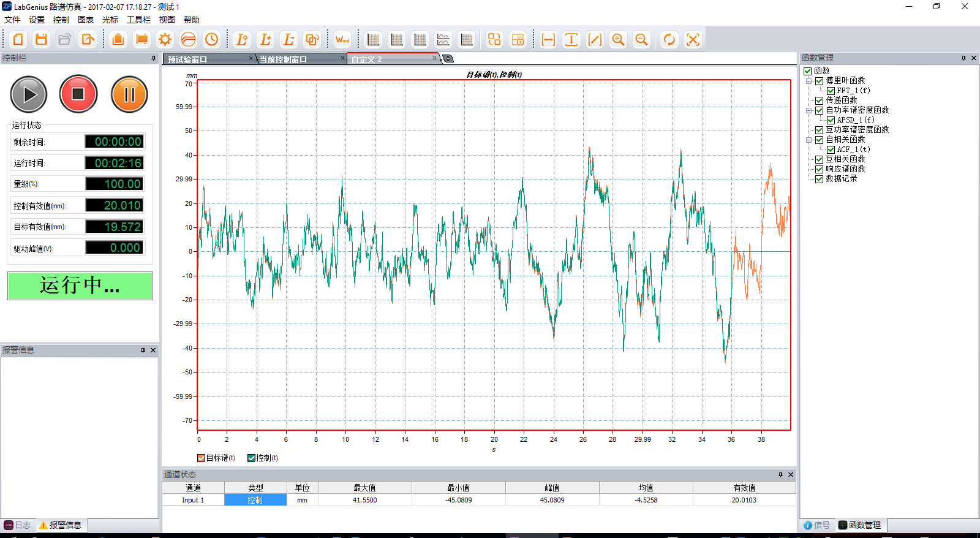The width and height of the screenshot is (980, 538).
Task: Open the 文件 menu
Action: point(12,20)
